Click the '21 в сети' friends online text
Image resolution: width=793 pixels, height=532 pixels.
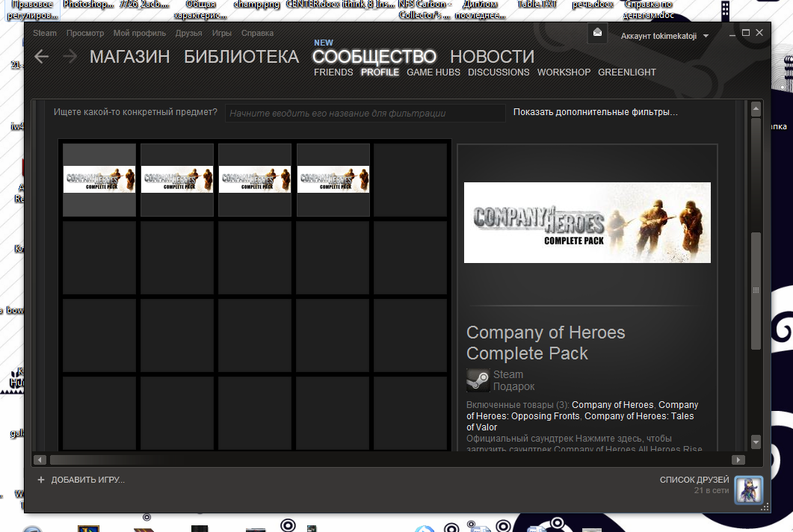tap(712, 491)
